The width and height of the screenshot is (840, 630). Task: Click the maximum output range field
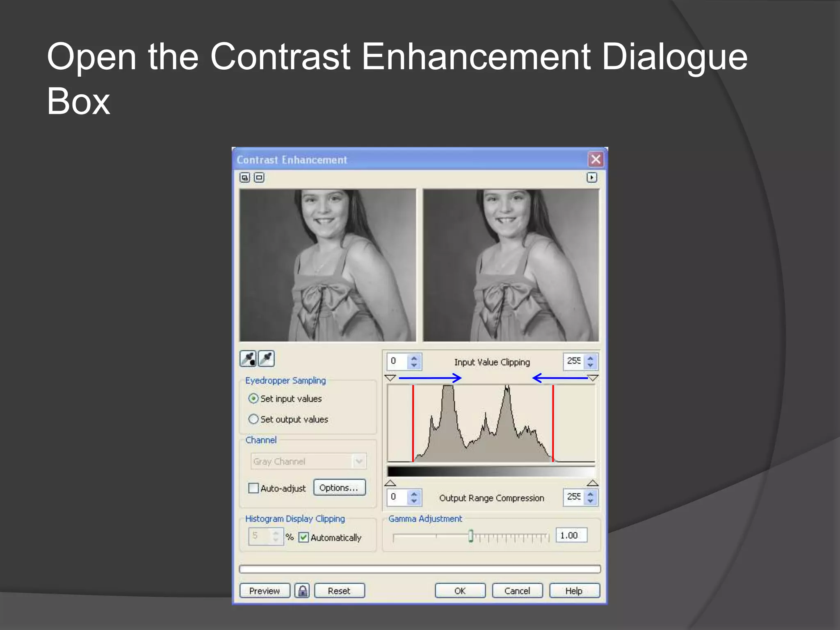click(574, 497)
